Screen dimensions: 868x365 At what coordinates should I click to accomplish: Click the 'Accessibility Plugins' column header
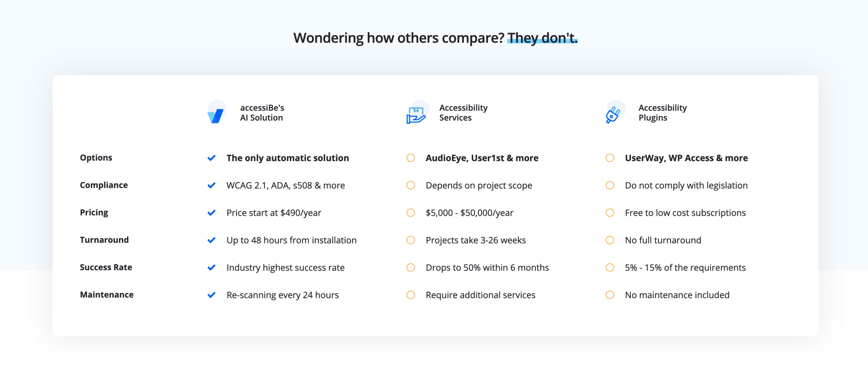[x=663, y=113]
